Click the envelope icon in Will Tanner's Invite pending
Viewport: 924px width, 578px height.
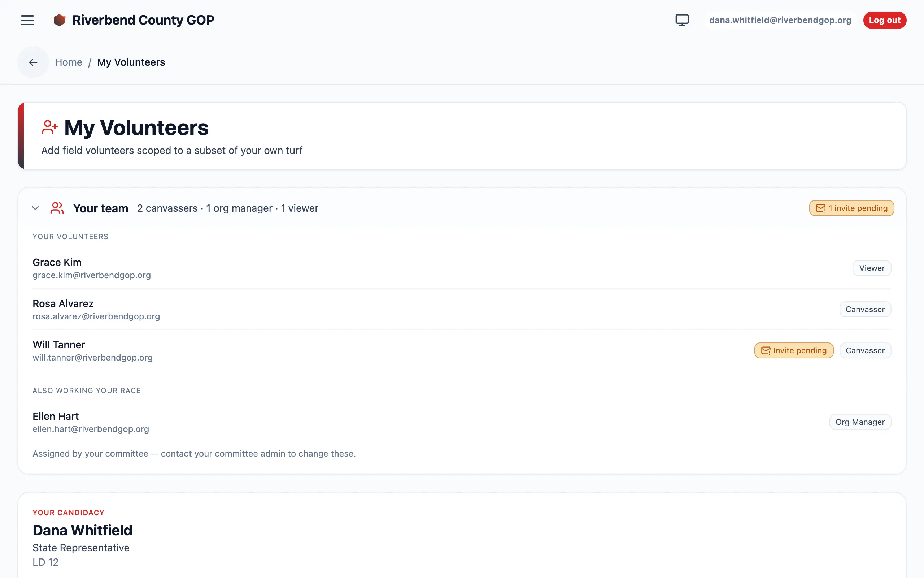(766, 350)
